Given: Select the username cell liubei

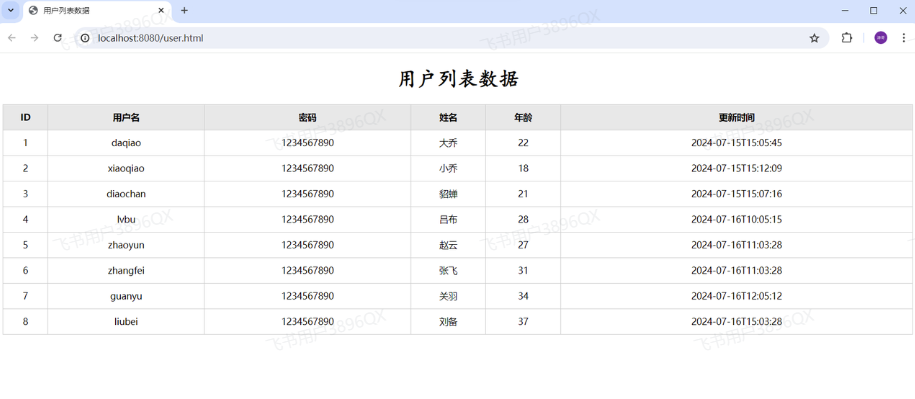Looking at the screenshot, I should coord(126,322).
